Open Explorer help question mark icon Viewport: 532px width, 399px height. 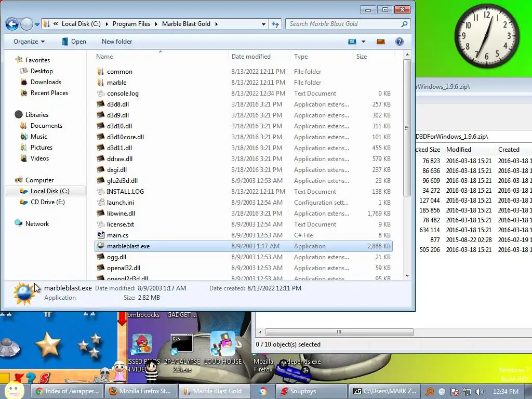point(400,42)
